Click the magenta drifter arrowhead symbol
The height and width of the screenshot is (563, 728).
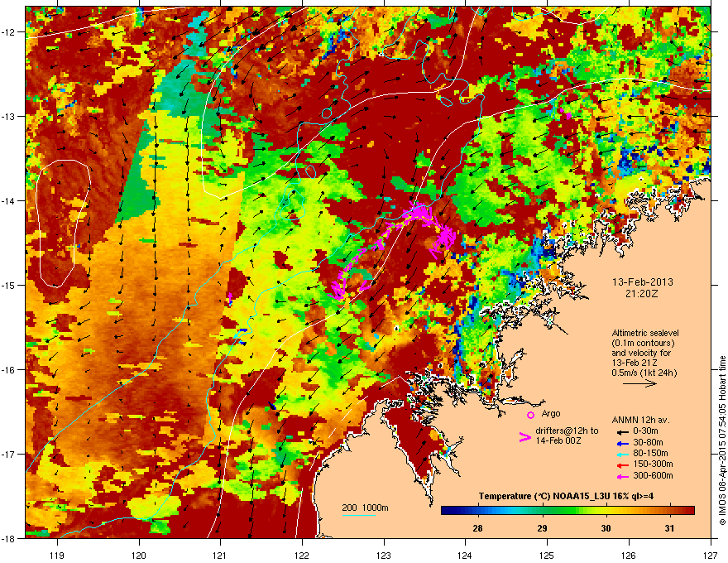tap(524, 437)
